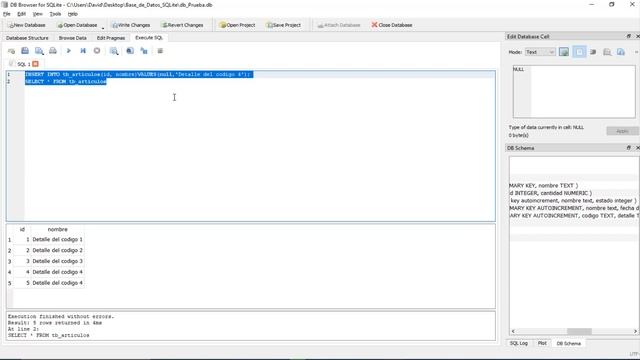Image resolution: width=640 pixels, height=360 pixels.
Task: Click the blue two-squares icon in SQL toolbar
Action: tap(144, 51)
